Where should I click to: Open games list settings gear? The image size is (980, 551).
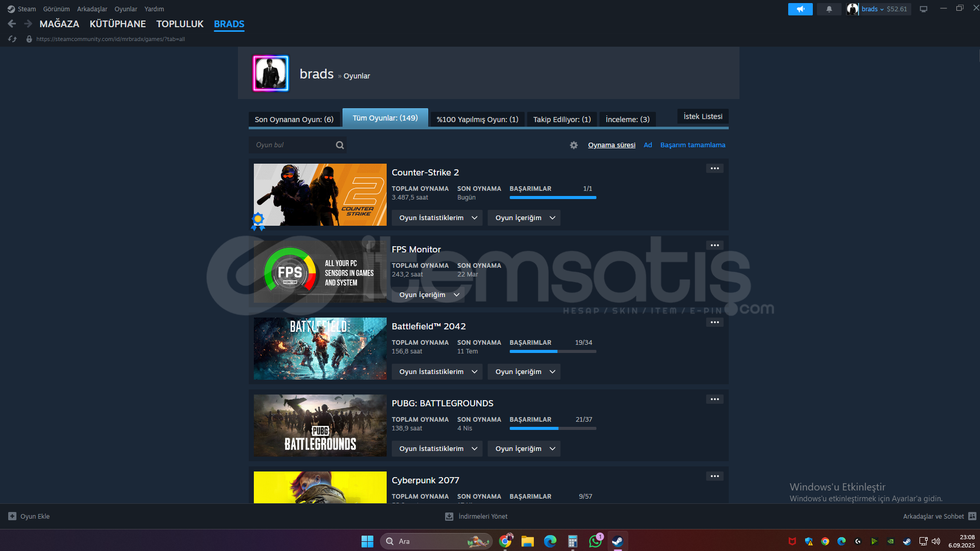574,145
